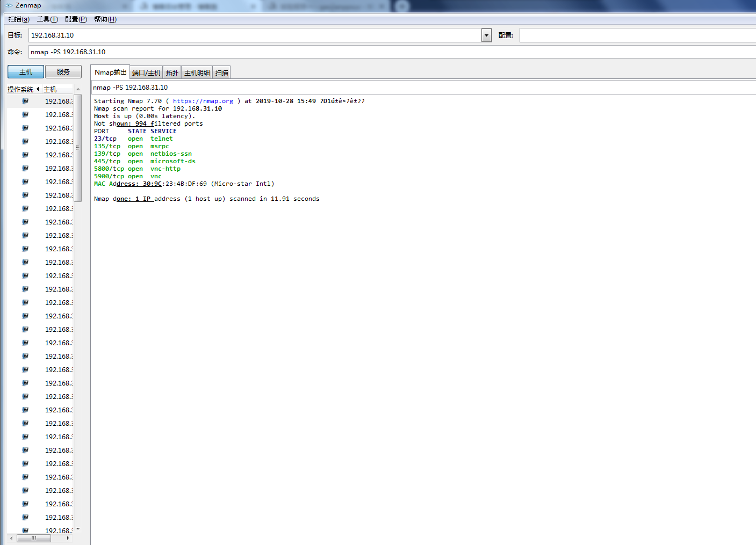Click the 'Not shown: 994 filtered ports' line
Screen dimensions: 756x545
coord(148,123)
